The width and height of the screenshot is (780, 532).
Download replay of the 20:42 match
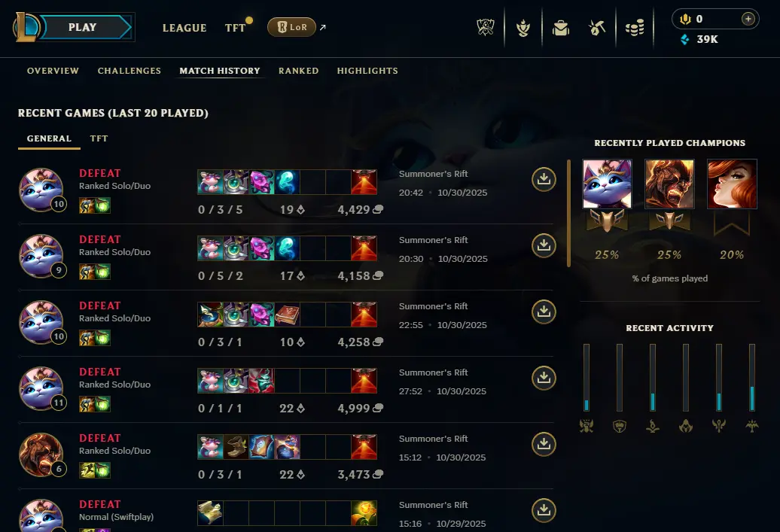[544, 180]
